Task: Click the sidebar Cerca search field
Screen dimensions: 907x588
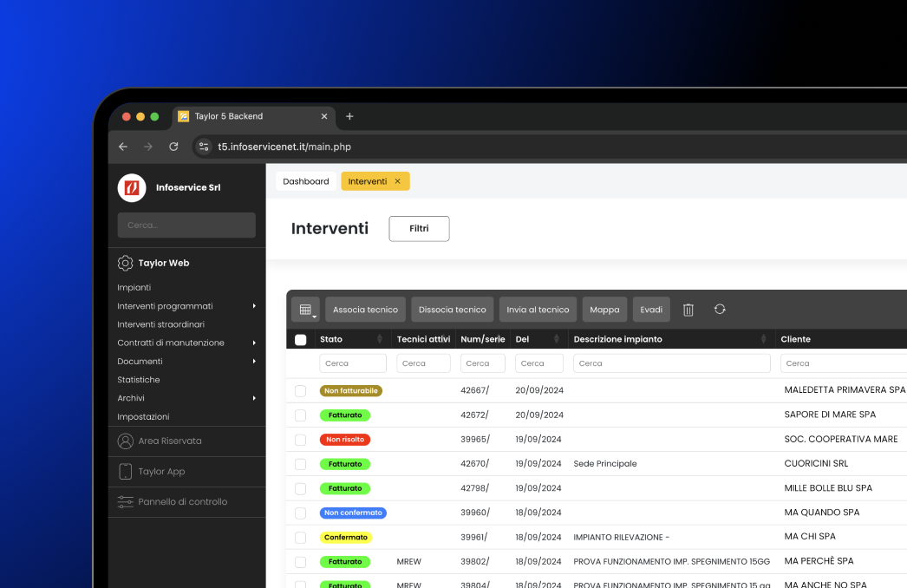Action: (x=186, y=225)
